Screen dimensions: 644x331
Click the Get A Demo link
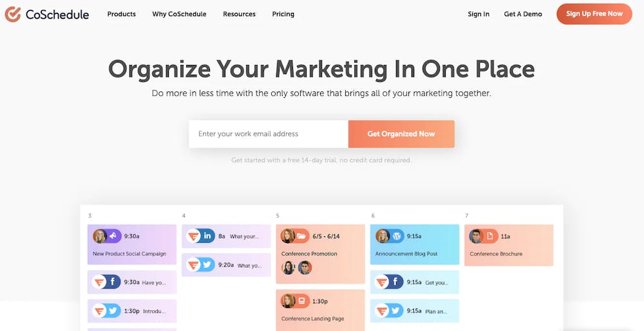(523, 14)
